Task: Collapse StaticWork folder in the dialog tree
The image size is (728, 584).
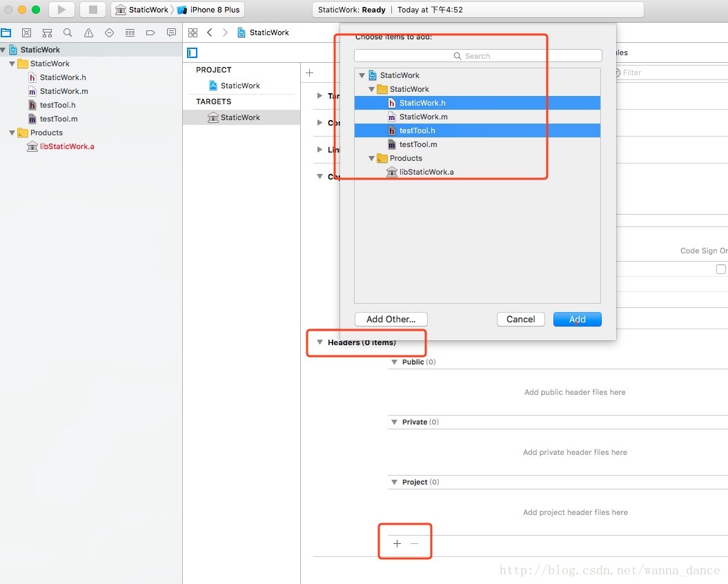Action: point(371,89)
